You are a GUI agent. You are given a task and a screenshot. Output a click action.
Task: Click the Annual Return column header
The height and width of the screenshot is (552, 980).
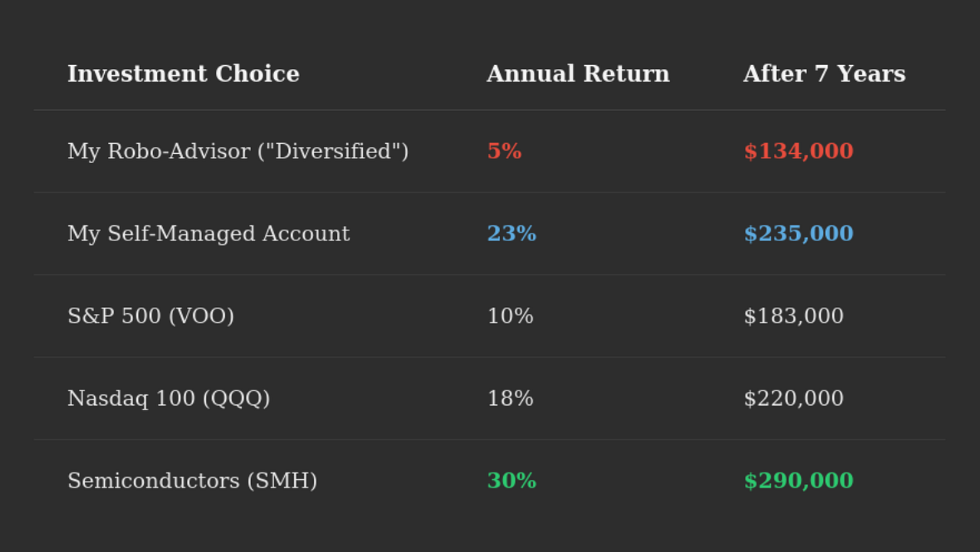pos(578,74)
